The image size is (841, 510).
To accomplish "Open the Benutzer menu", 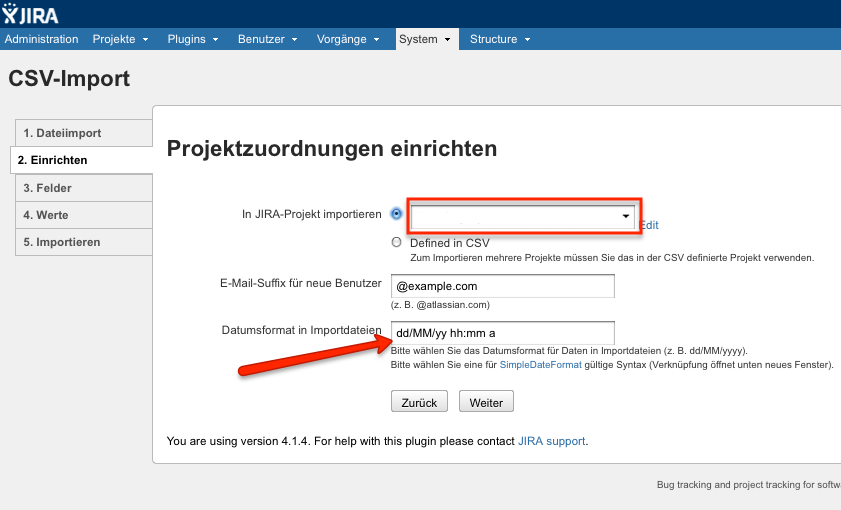I will pyautogui.click(x=268, y=39).
